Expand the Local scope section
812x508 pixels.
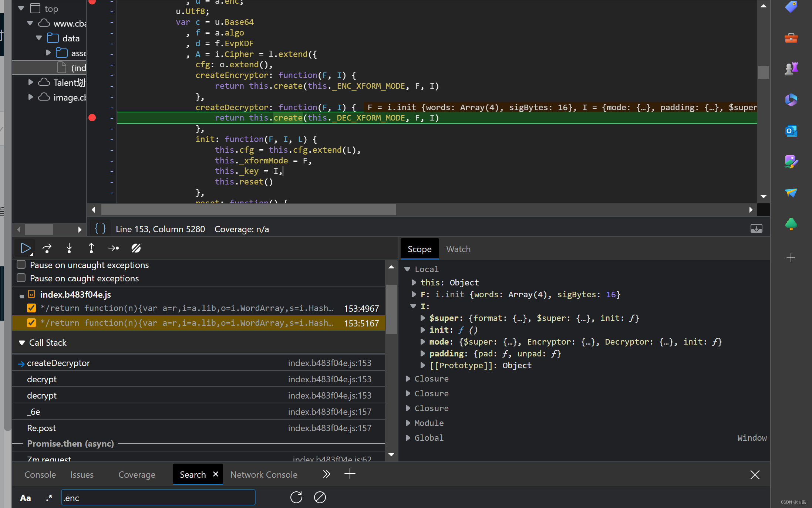pos(409,269)
